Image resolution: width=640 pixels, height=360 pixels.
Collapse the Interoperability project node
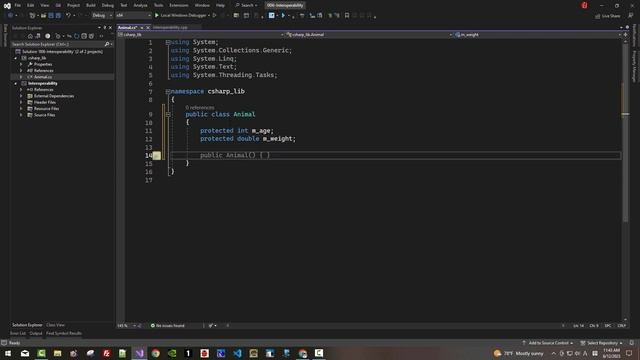coord(16,83)
